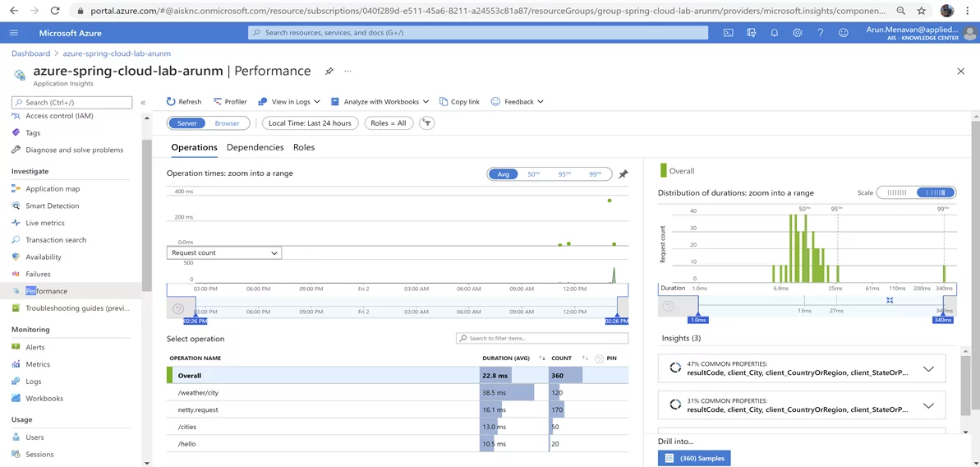Open Application map in sidebar
Image resolution: width=980 pixels, height=467 pixels.
(x=53, y=189)
